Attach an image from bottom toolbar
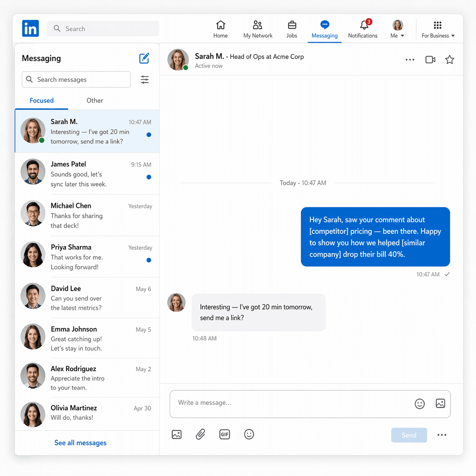 pos(177,434)
